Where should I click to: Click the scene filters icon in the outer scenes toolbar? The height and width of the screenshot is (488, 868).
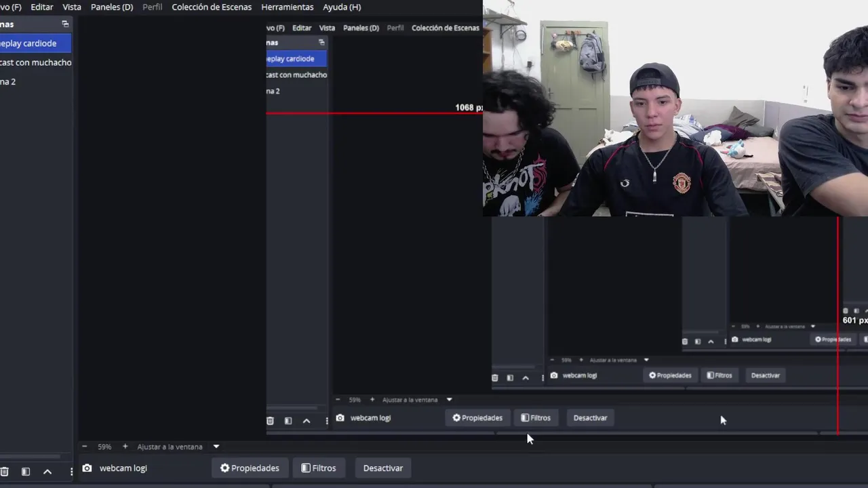coord(26,472)
